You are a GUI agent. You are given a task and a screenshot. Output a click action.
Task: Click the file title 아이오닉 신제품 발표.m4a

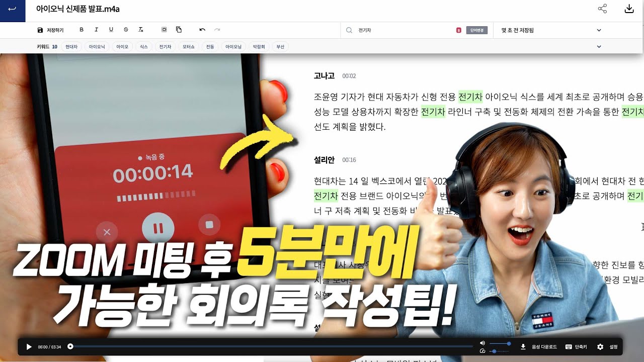(78, 9)
